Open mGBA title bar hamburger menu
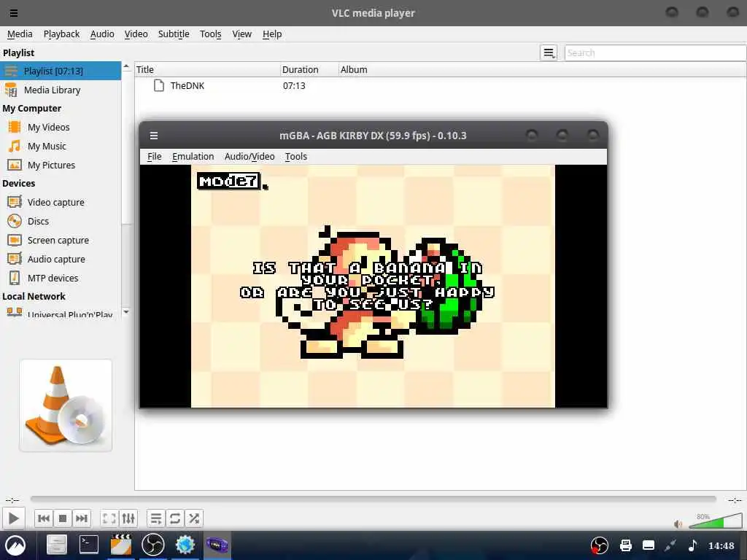Viewport: 747px width, 560px height. 153,136
